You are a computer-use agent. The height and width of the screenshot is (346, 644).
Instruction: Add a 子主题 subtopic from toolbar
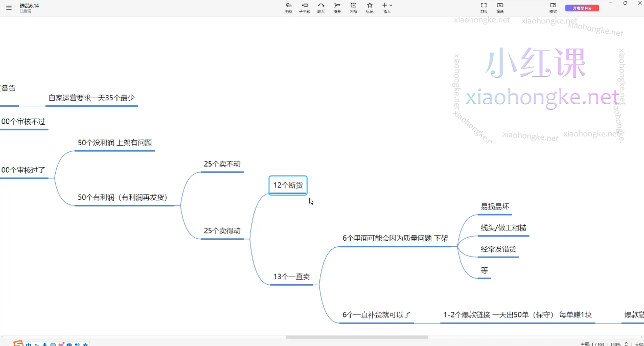pyautogui.click(x=305, y=8)
